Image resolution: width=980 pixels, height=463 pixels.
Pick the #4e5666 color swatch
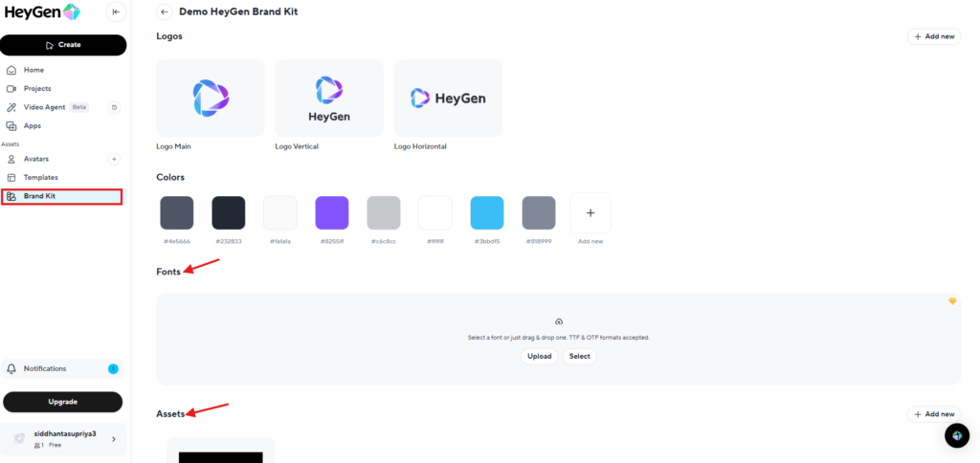[x=177, y=212]
